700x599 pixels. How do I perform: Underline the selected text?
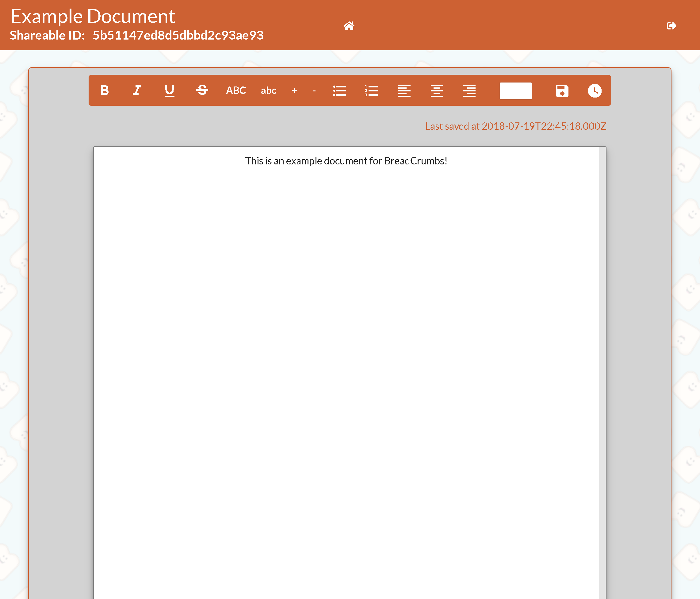point(169,90)
